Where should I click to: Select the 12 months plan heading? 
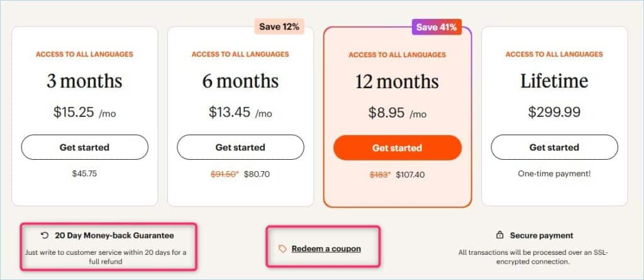click(x=397, y=81)
